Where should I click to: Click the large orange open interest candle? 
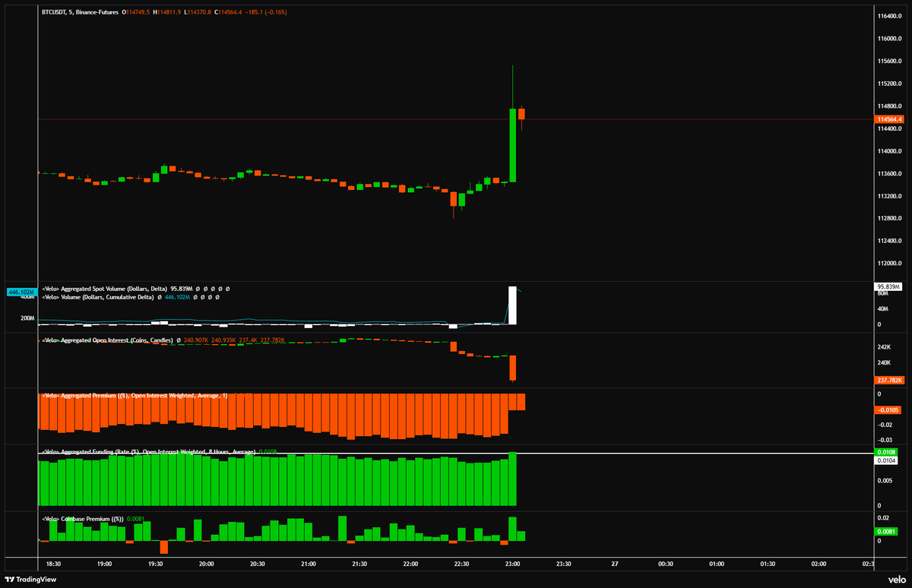513,368
